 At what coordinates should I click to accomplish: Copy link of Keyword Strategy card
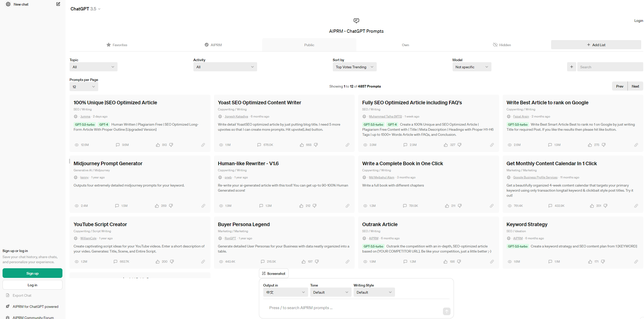(636, 262)
